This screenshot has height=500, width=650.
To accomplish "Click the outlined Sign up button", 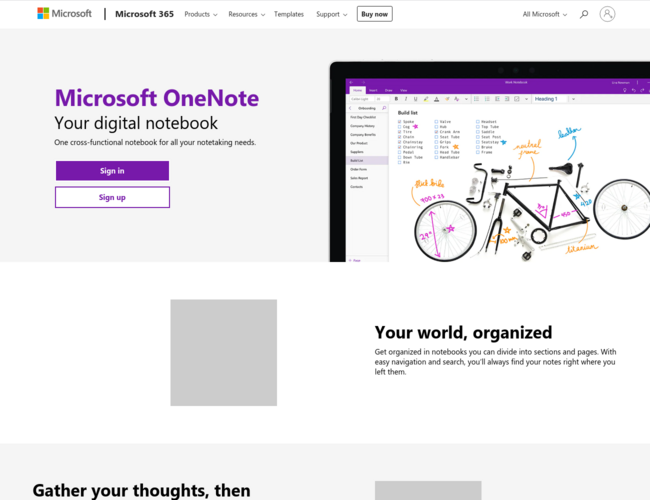I will point(112,197).
